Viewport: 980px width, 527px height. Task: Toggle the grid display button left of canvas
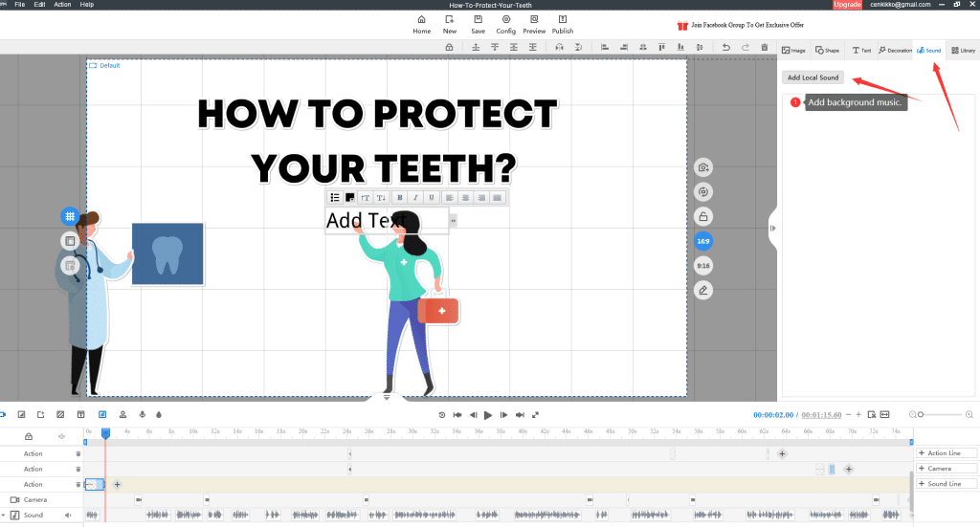click(x=70, y=217)
